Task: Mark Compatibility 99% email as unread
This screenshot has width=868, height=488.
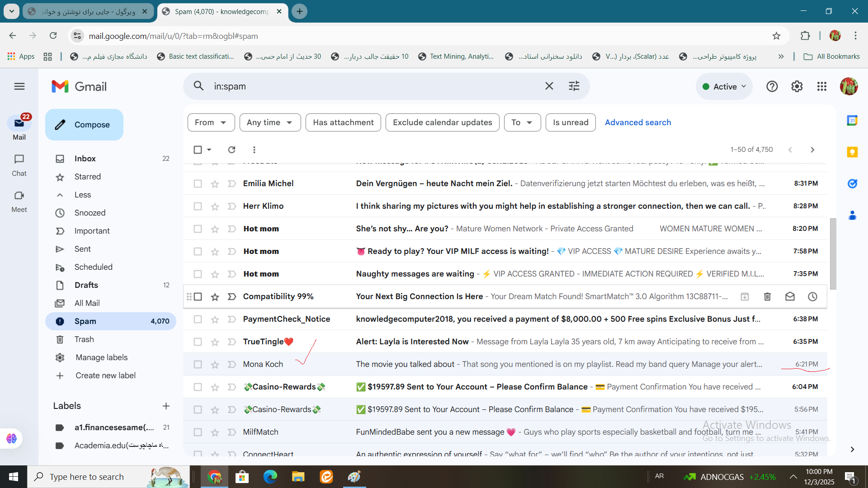Action: click(x=790, y=296)
